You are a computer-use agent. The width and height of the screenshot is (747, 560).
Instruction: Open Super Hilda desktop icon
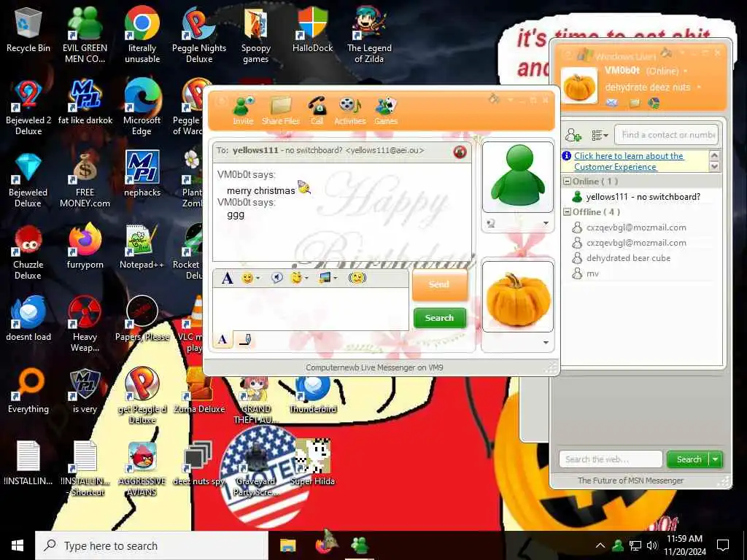[x=312, y=462]
